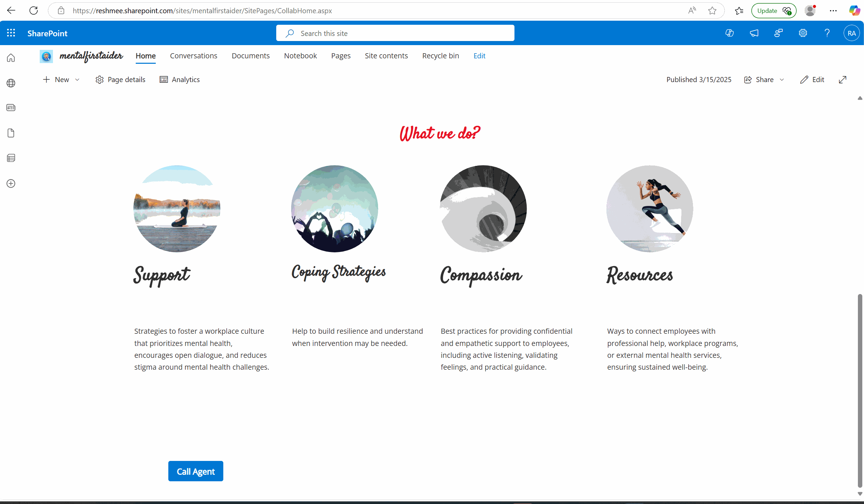This screenshot has height=504, width=864.
Task: Go to the Documents navigation tab
Action: point(250,56)
